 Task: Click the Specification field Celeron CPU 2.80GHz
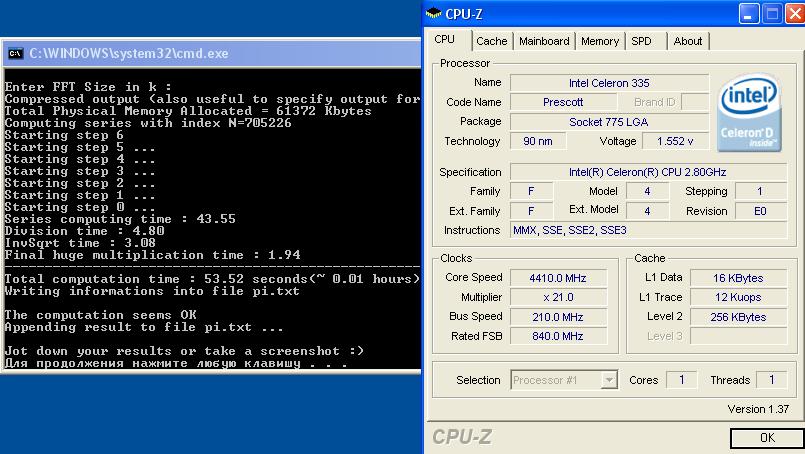pyautogui.click(x=648, y=172)
